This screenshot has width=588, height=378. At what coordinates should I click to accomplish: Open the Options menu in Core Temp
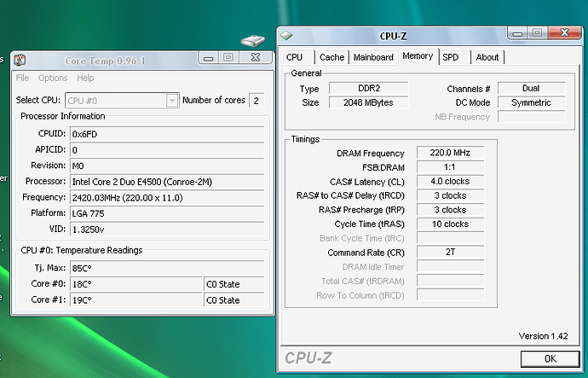point(52,79)
